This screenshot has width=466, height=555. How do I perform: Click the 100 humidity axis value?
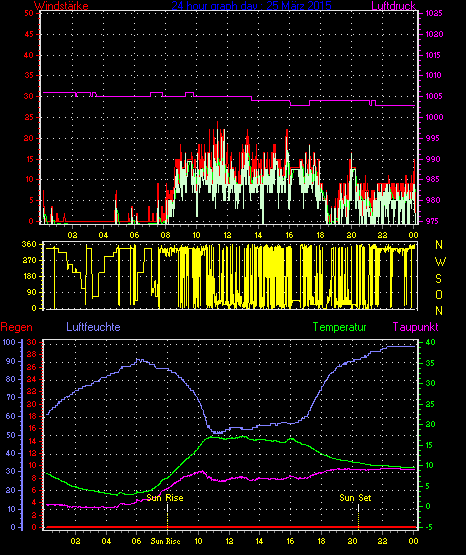(x=9, y=342)
